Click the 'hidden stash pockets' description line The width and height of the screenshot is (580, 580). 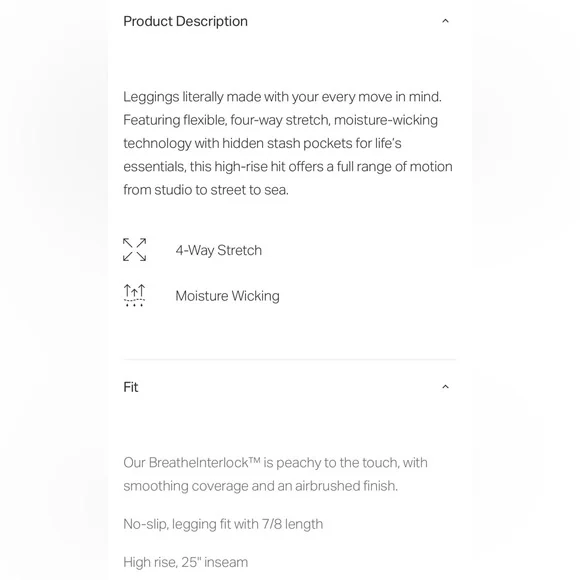[x=262, y=144]
